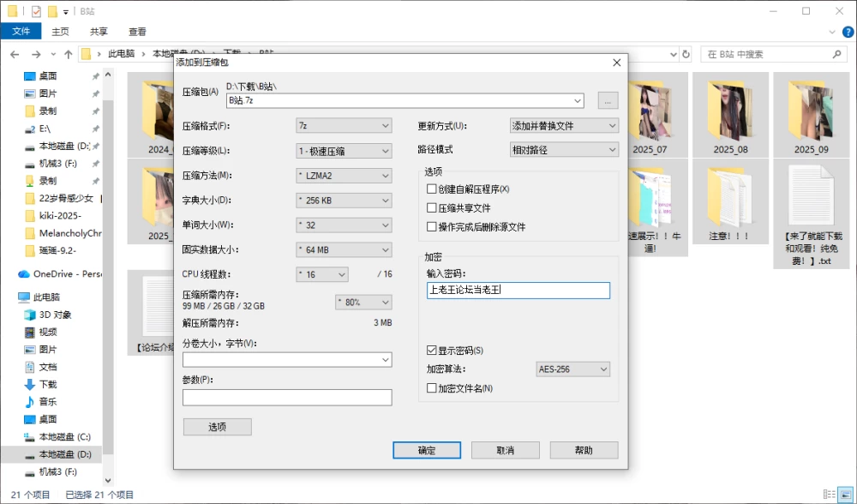This screenshot has width=857, height=504.
Task: Expand the 压缩等级 dropdown
Action: [344, 151]
